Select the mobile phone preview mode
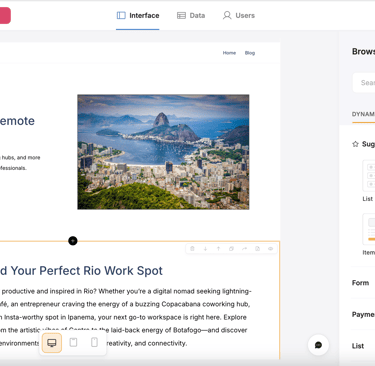 click(95, 342)
